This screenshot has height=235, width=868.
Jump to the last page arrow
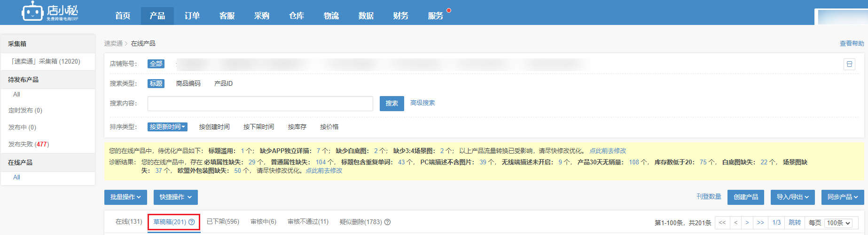[x=760, y=223]
